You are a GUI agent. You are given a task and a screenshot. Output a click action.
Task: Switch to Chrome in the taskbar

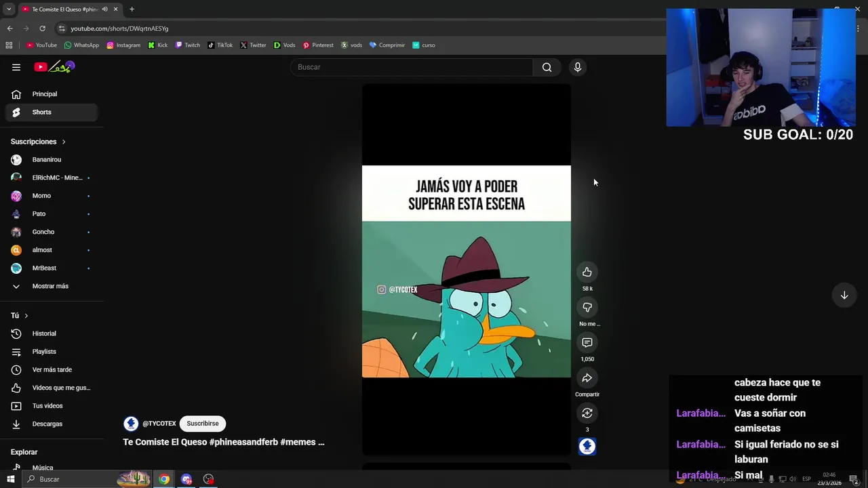(x=164, y=479)
